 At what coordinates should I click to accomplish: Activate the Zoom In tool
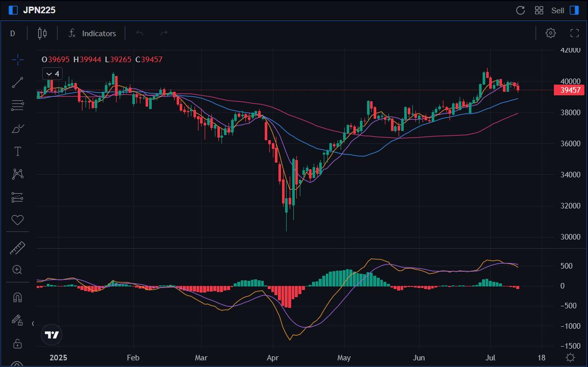coord(17,270)
